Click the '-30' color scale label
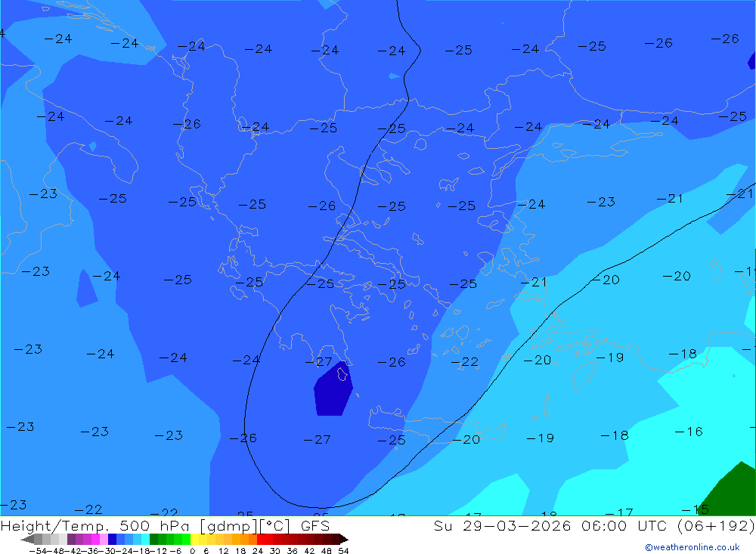 click(x=107, y=551)
